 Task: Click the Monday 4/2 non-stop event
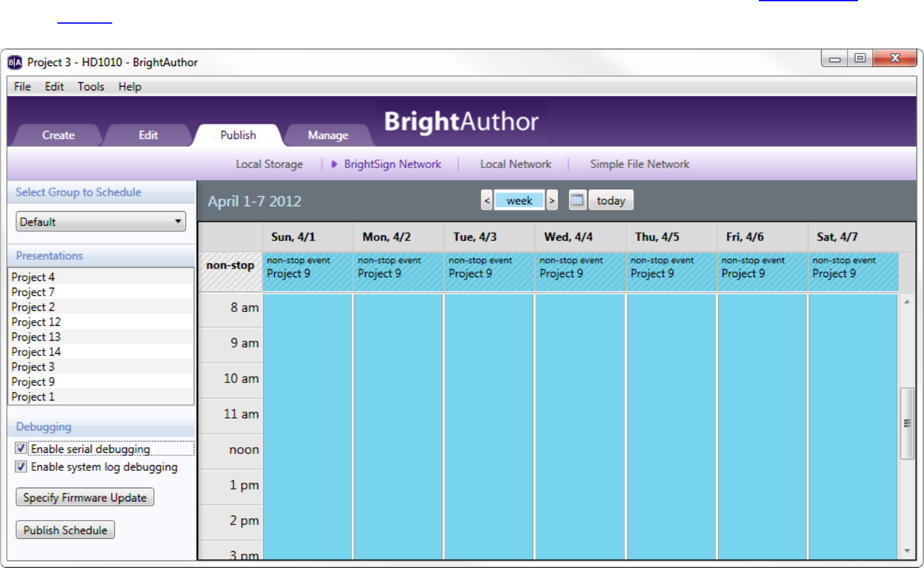398,272
